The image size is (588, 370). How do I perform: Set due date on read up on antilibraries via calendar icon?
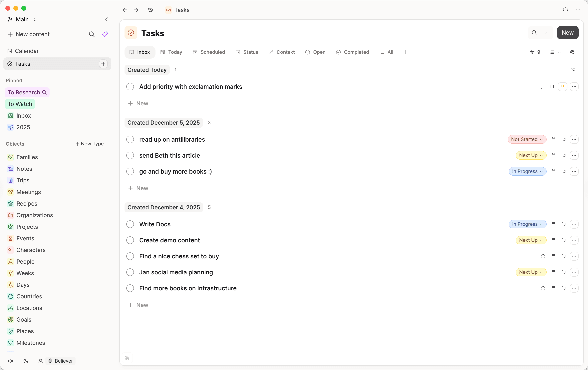coord(554,139)
